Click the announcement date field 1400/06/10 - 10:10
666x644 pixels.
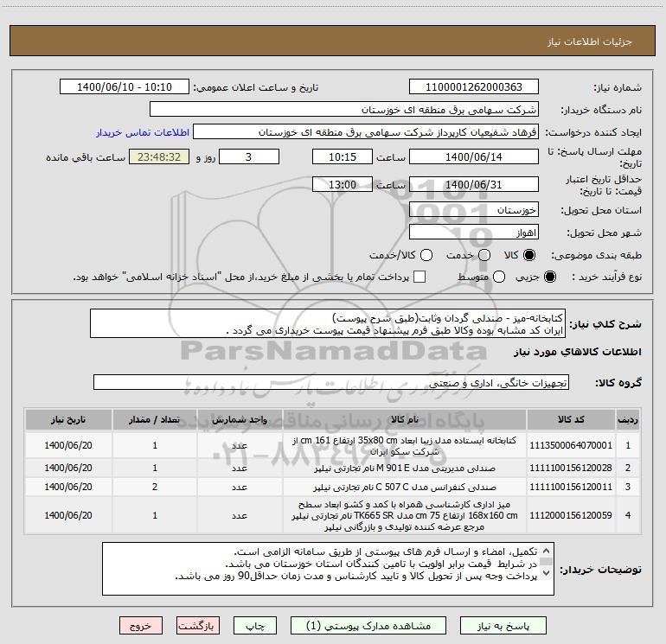click(x=125, y=87)
